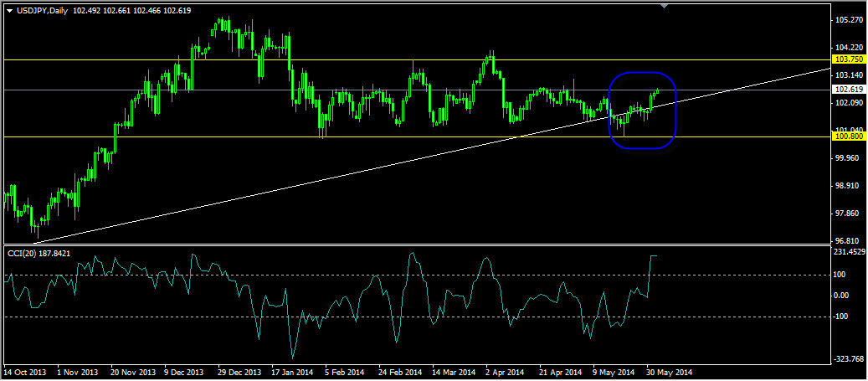Click the 0.00 level on CCI scale

click(843, 296)
